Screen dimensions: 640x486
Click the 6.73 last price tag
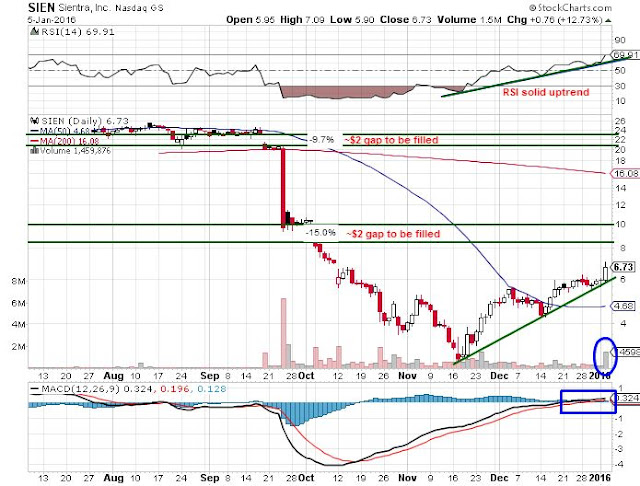(x=623, y=267)
